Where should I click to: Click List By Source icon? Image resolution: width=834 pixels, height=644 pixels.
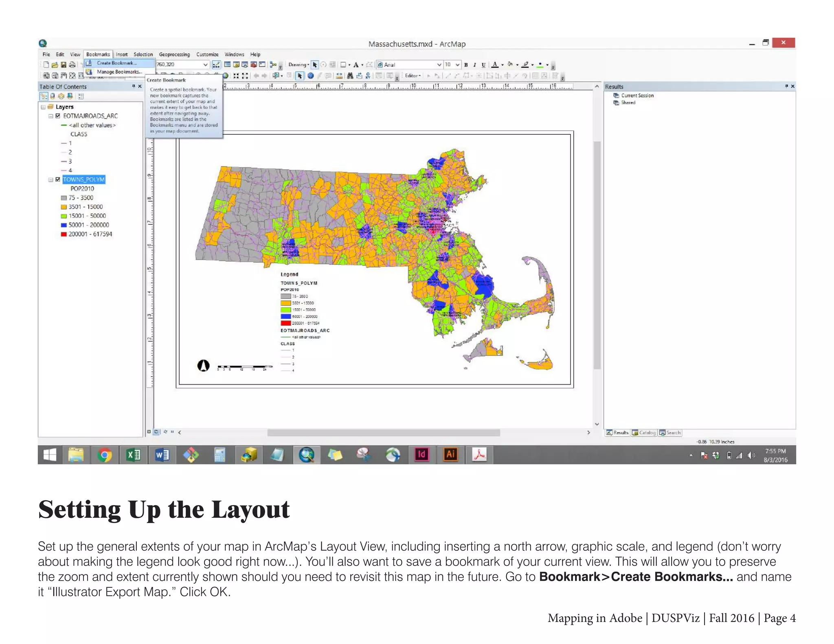coord(53,96)
